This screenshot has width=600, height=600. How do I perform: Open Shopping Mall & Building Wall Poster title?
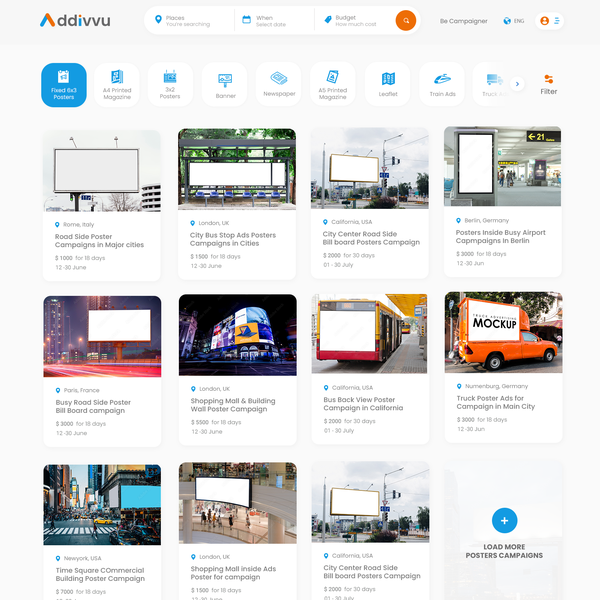(233, 405)
